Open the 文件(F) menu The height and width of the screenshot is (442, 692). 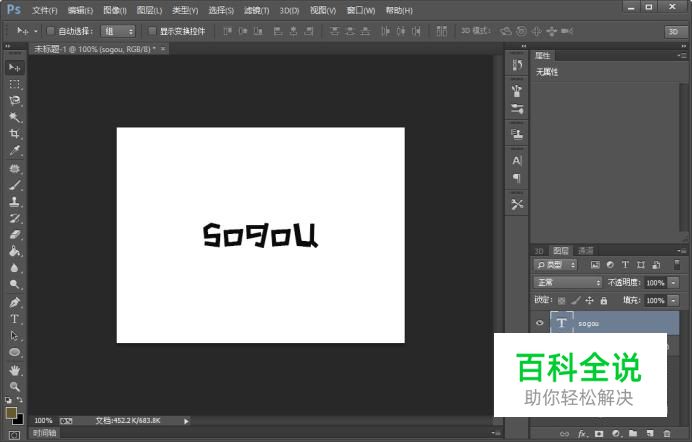click(x=45, y=10)
